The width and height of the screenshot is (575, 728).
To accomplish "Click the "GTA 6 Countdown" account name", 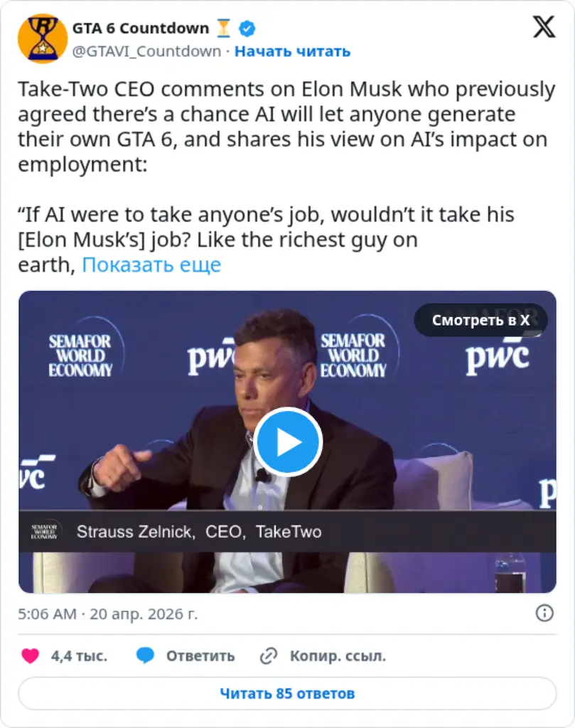I will (141, 29).
